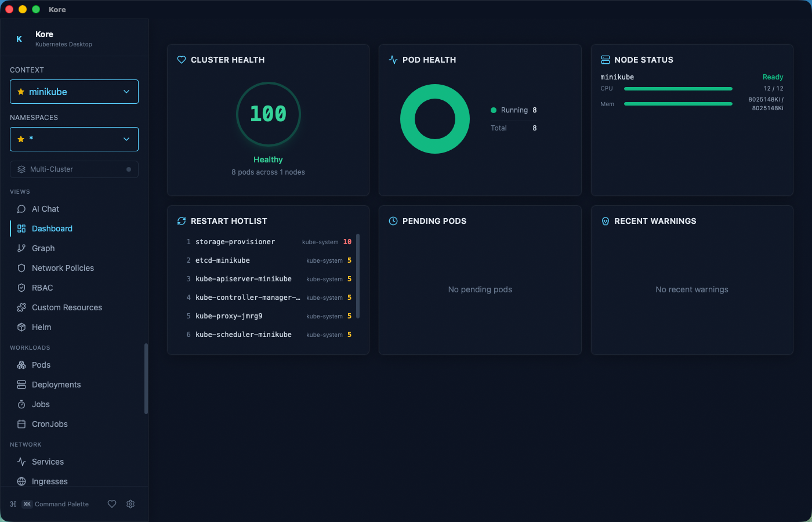Open the Helm view
This screenshot has width=812, height=522.
[x=40, y=327]
